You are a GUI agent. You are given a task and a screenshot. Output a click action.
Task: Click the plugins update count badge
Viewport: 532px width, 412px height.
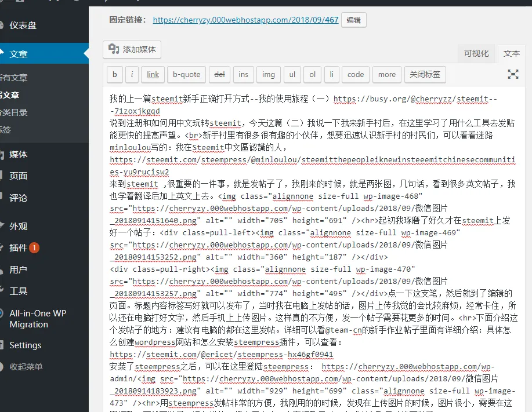34,247
